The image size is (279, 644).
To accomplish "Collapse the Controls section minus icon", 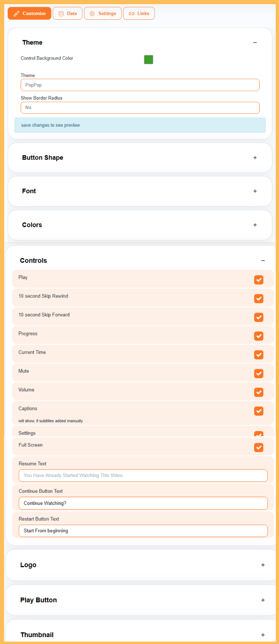I will (263, 261).
